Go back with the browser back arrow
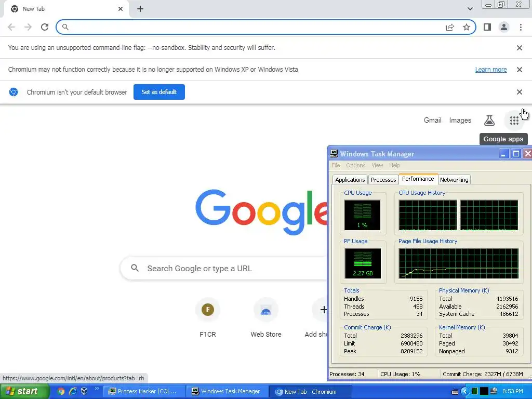 click(x=11, y=27)
